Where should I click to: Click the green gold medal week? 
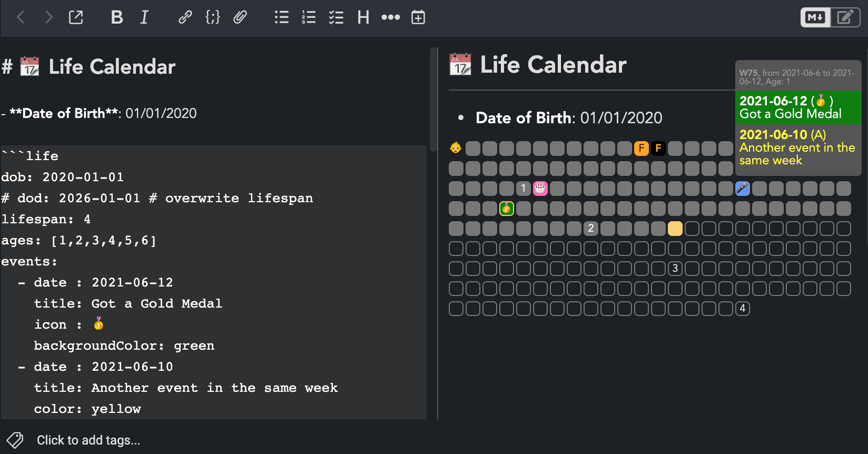coord(506,208)
